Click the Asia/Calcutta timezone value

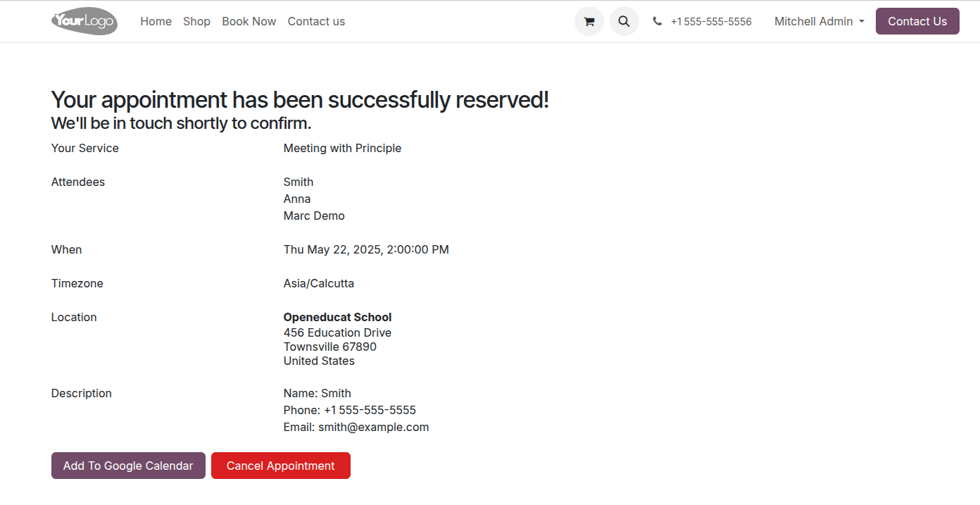pyautogui.click(x=318, y=283)
